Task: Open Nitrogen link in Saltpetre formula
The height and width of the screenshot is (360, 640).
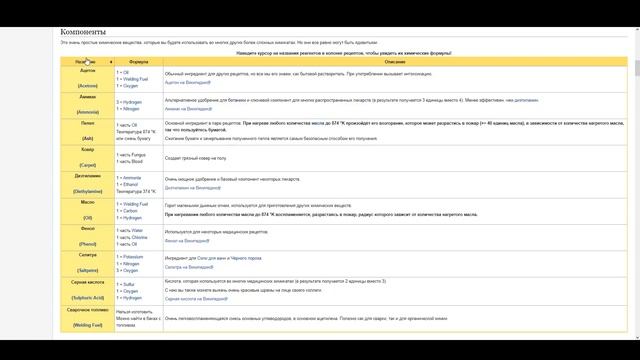Action: (x=131, y=264)
